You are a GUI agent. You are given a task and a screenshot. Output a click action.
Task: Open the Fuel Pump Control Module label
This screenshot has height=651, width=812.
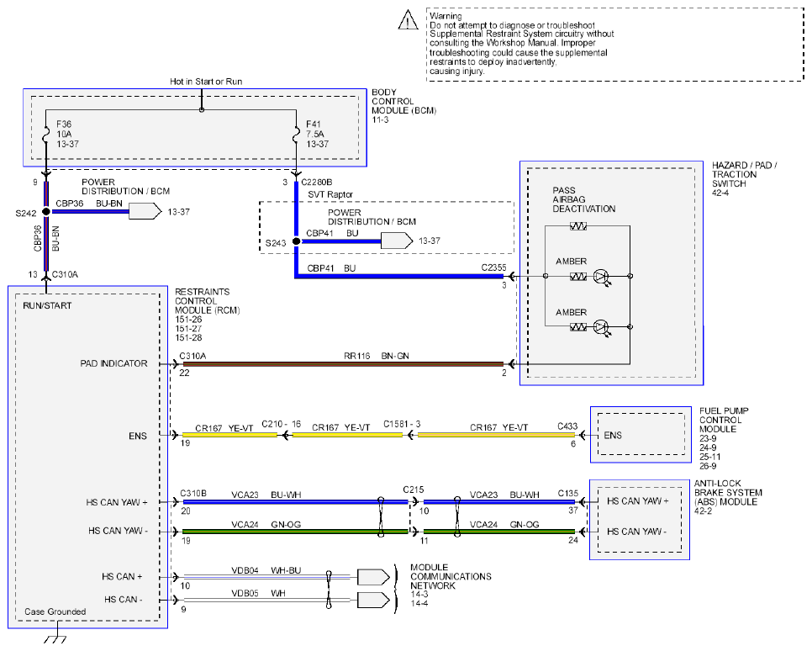(x=724, y=438)
